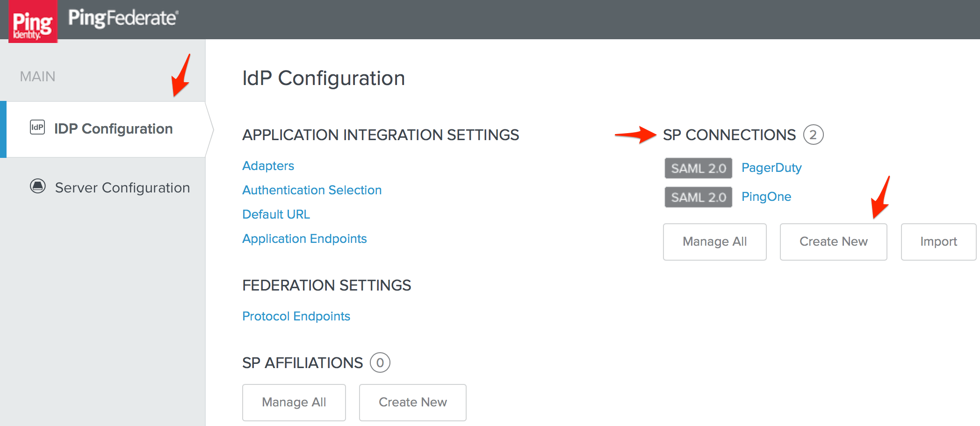Open the Adapters link
This screenshot has width=980, height=426.
268,166
